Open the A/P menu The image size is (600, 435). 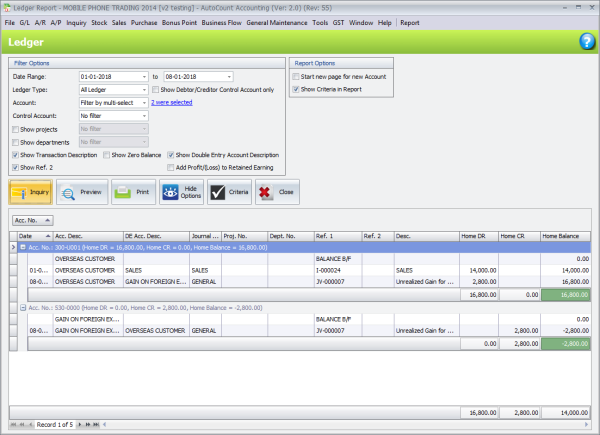tap(56, 23)
